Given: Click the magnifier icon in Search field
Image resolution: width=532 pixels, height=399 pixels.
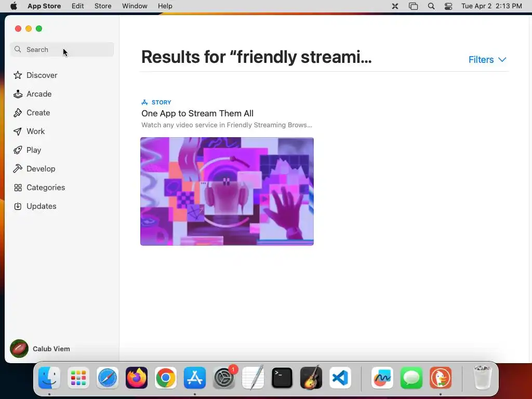Looking at the screenshot, I should [18, 49].
